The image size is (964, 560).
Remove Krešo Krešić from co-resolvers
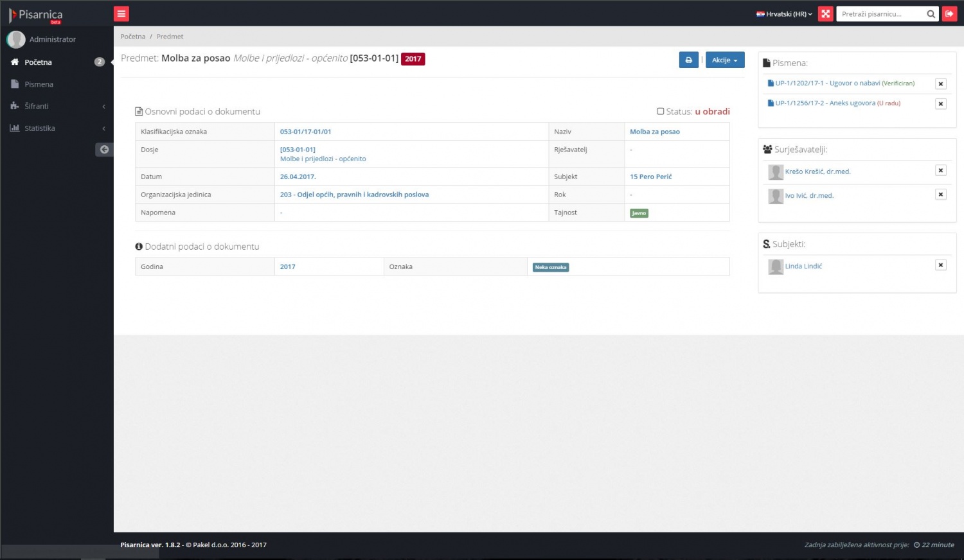pos(941,170)
